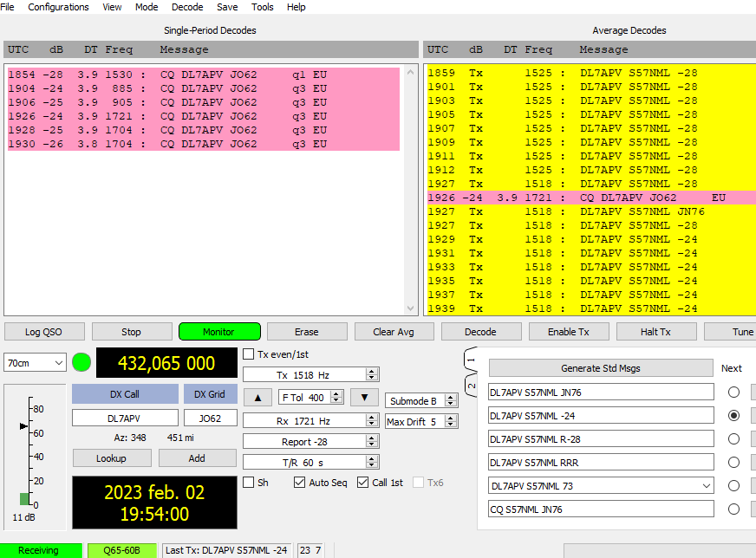
Task: Click message field DL7APV S57NML R-28
Action: click(601, 439)
